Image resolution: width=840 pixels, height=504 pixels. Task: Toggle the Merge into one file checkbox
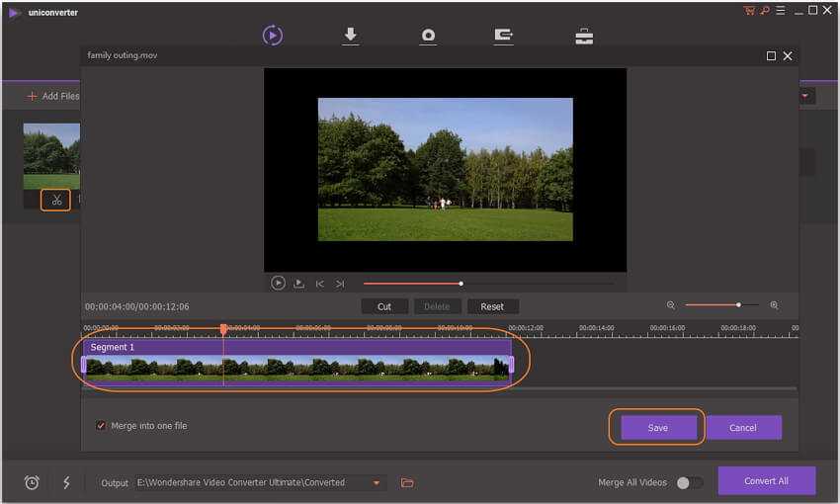(x=101, y=426)
